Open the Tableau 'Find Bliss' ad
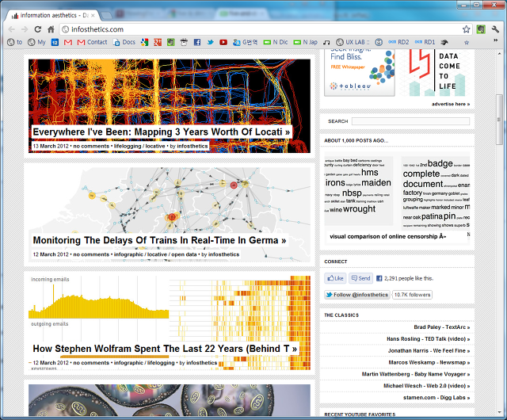This screenshot has height=420, width=507. tap(360, 73)
